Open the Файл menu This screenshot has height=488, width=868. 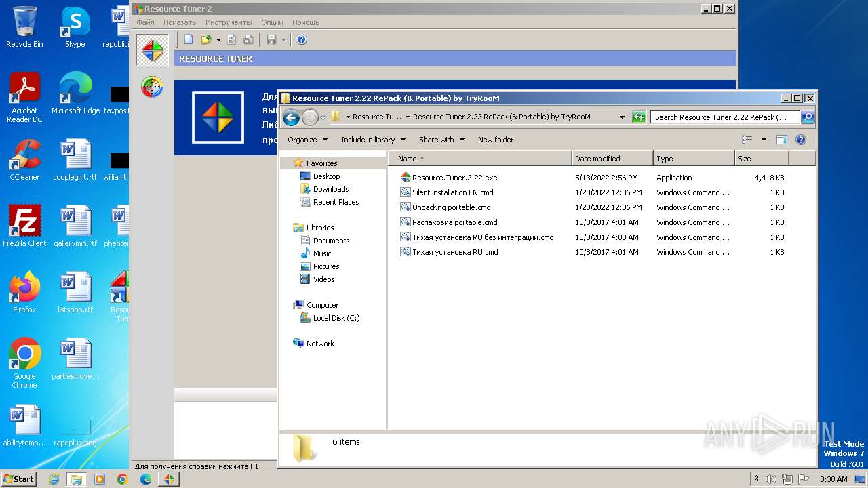click(x=145, y=22)
